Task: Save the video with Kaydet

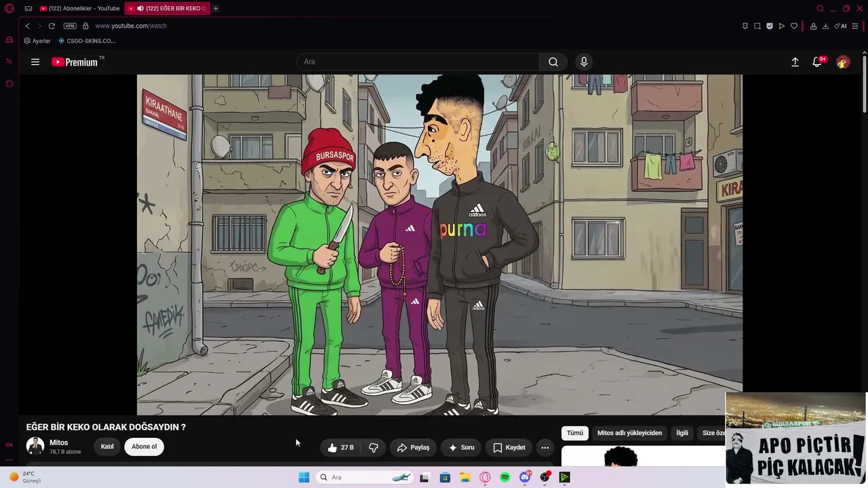Action: (x=509, y=447)
